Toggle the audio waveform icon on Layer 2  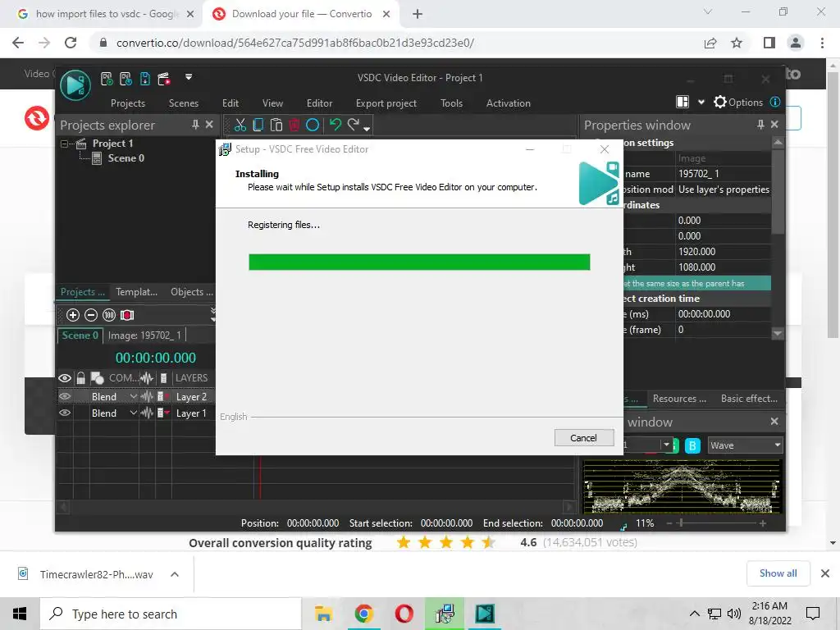(x=147, y=397)
